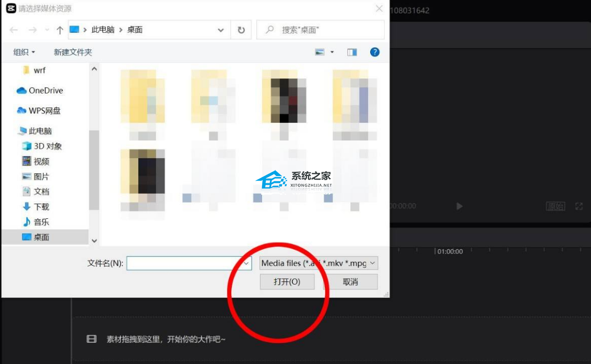Image resolution: width=591 pixels, height=364 pixels.
Task: Click 此电脑 in the address path
Action: click(103, 30)
